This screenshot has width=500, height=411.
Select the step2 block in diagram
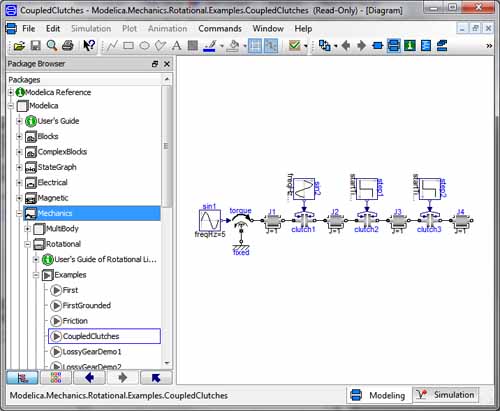click(430, 189)
